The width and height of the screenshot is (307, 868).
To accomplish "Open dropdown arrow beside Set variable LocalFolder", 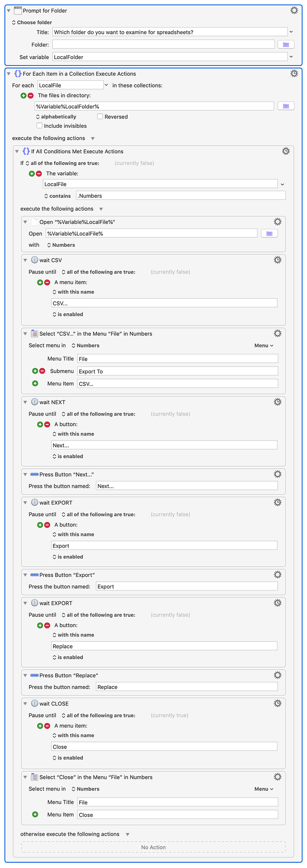I will point(291,57).
